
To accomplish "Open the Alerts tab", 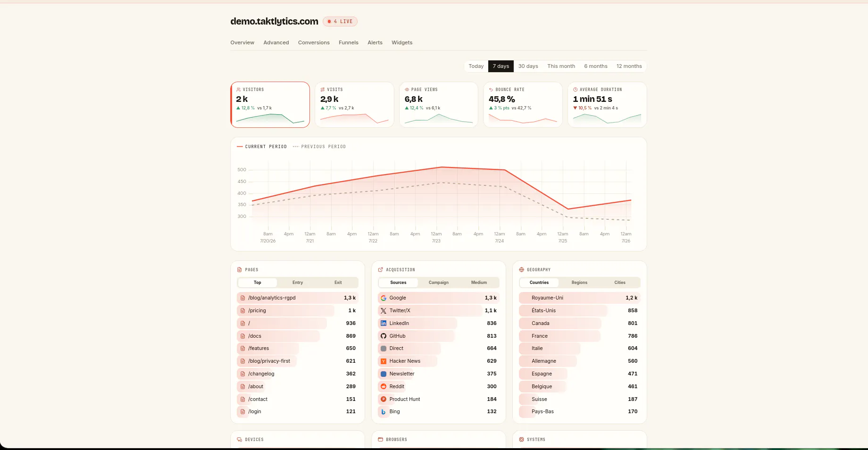I will [x=375, y=42].
